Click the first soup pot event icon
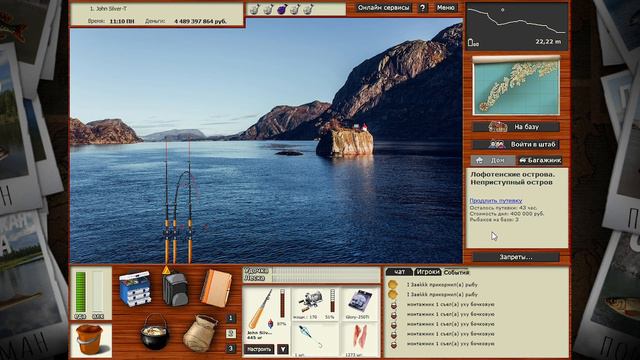The image size is (640, 360). pyautogui.click(x=393, y=304)
